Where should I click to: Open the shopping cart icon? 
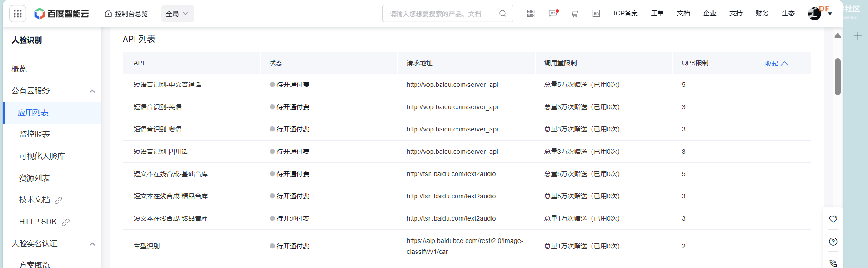coord(574,14)
